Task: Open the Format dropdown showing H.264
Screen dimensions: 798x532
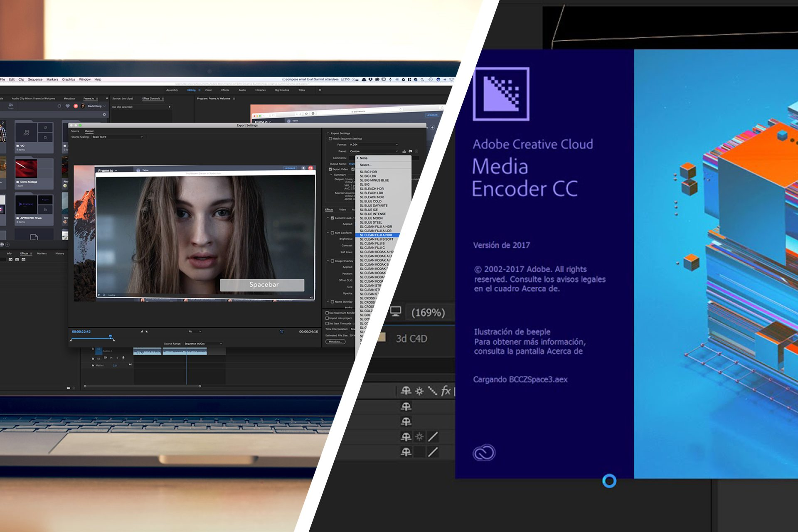Action: click(x=373, y=145)
